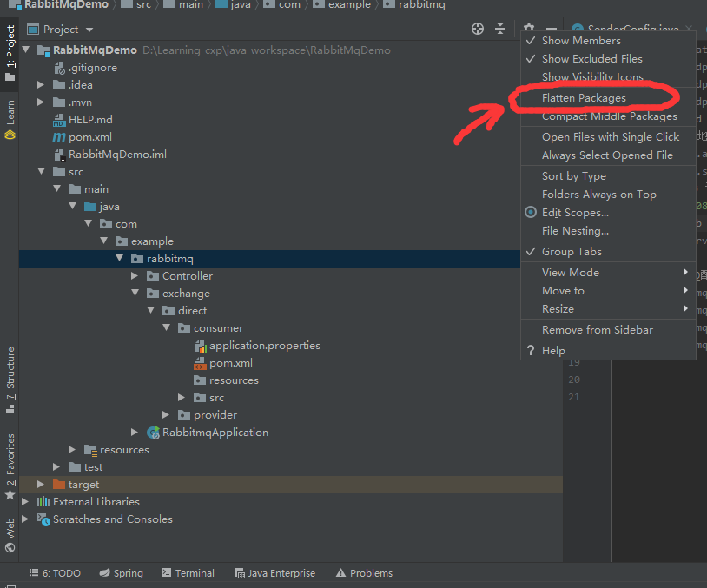Collapse the exchange package

point(135,293)
